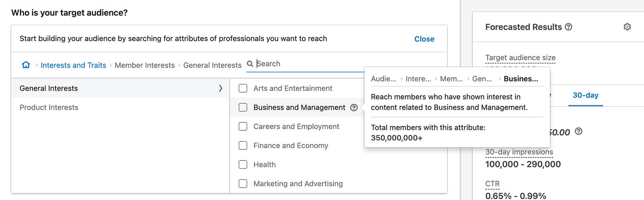Image resolution: width=644 pixels, height=200 pixels.
Task: Click the 30-day impressions label
Action: coord(519,152)
